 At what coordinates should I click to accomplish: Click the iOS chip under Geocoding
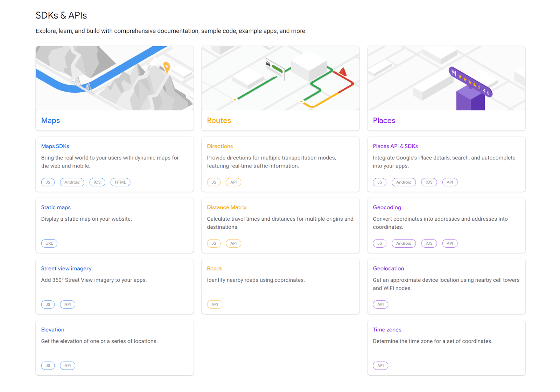[429, 243]
